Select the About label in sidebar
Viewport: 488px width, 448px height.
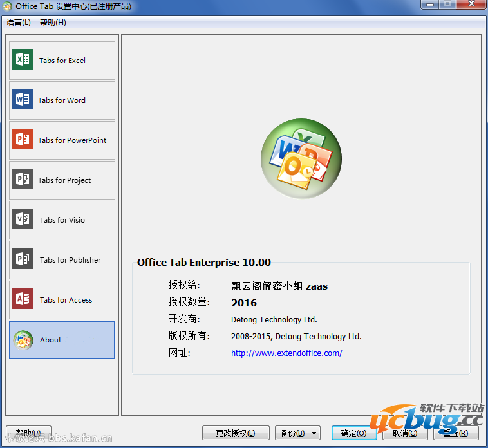click(x=50, y=340)
